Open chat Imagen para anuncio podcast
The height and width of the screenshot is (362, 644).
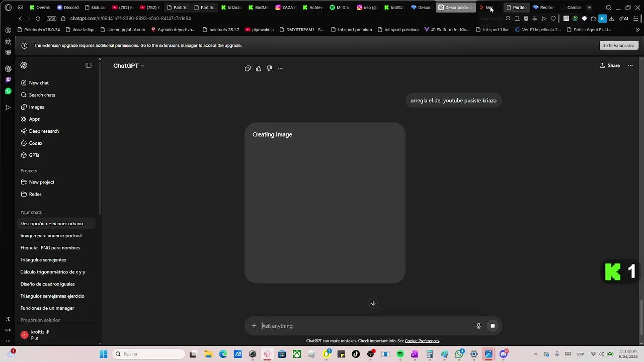(x=56, y=236)
